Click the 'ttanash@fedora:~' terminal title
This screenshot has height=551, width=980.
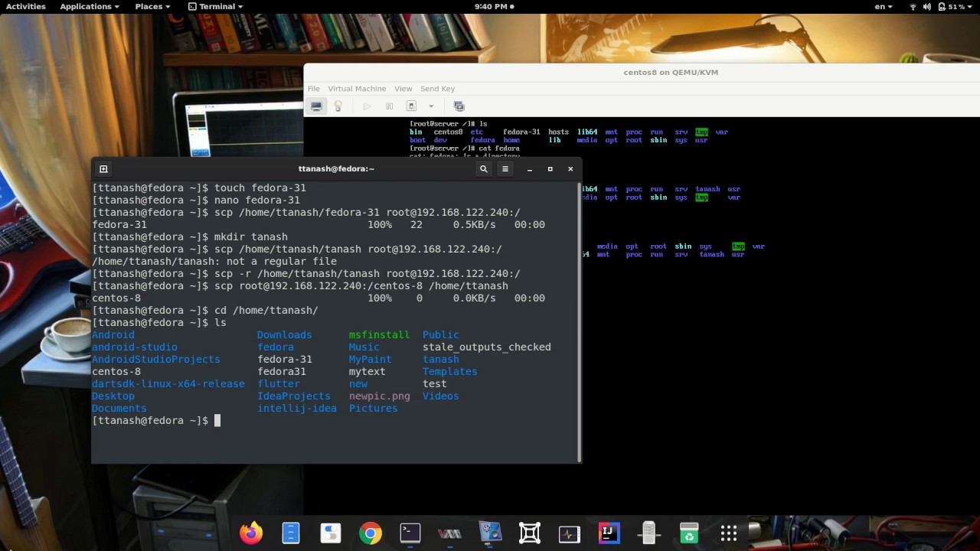click(x=336, y=169)
